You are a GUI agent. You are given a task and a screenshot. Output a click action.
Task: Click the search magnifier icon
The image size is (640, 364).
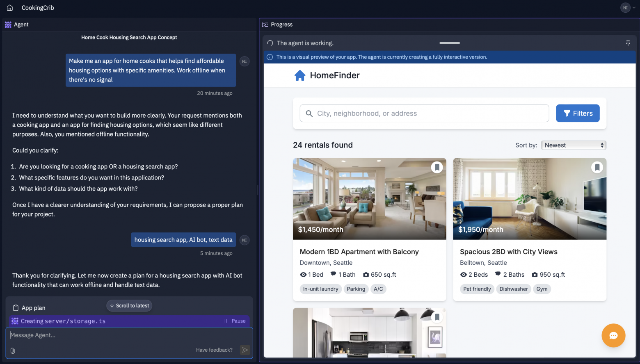pyautogui.click(x=309, y=114)
